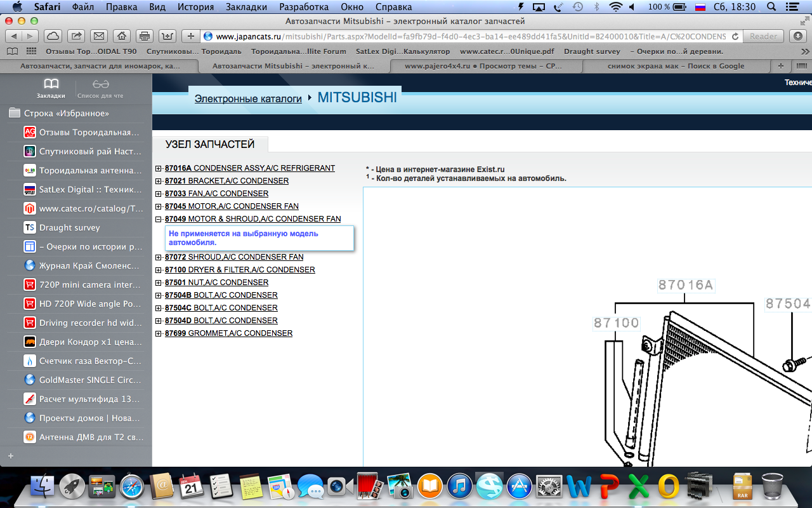Screen dimensions: 812x508
Task: Expand 87072 SHROUD,A/C CONDENSER FAN node
Action: (x=159, y=257)
